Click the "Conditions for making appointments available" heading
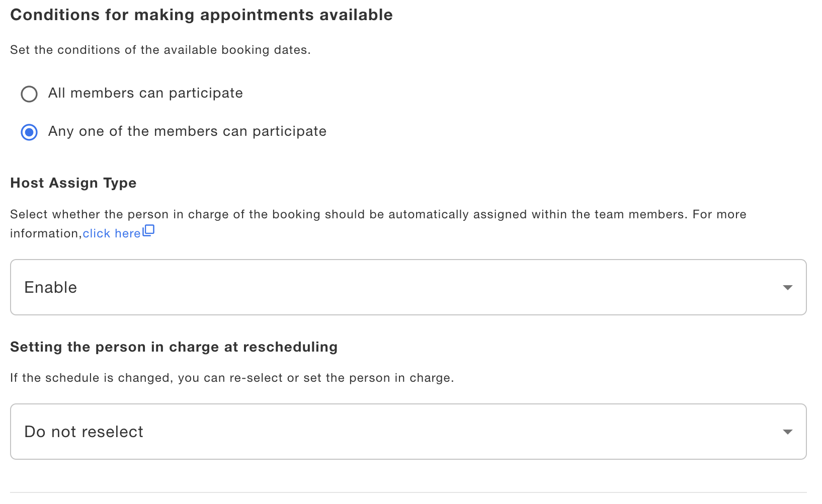The image size is (822, 504). pyautogui.click(x=201, y=15)
